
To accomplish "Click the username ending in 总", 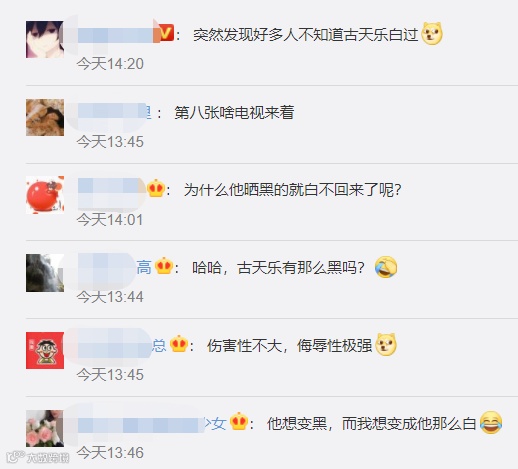I will click(115, 345).
